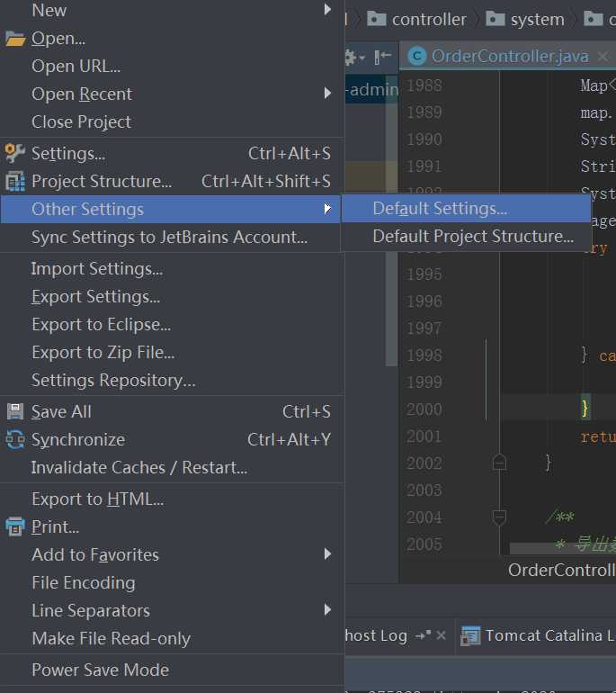Click the Settings wrench icon
This screenshot has height=693, width=616.
click(x=15, y=153)
